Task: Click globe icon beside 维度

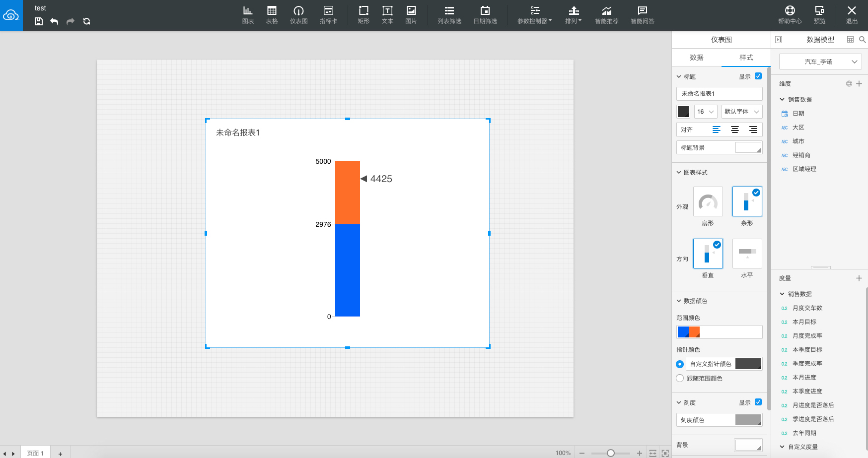Action: pyautogui.click(x=849, y=84)
